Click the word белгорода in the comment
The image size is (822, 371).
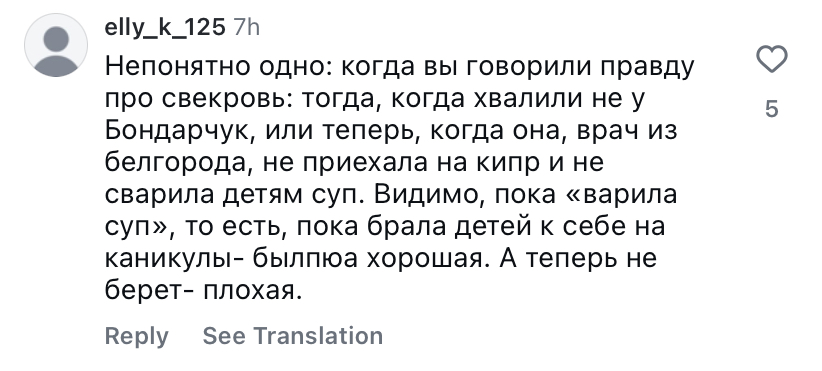click(x=176, y=164)
